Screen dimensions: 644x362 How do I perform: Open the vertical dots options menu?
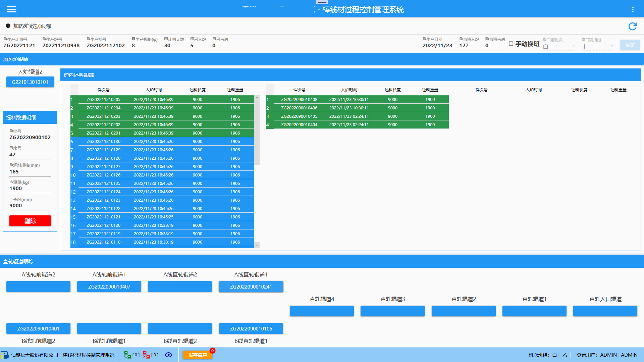(x=633, y=9)
